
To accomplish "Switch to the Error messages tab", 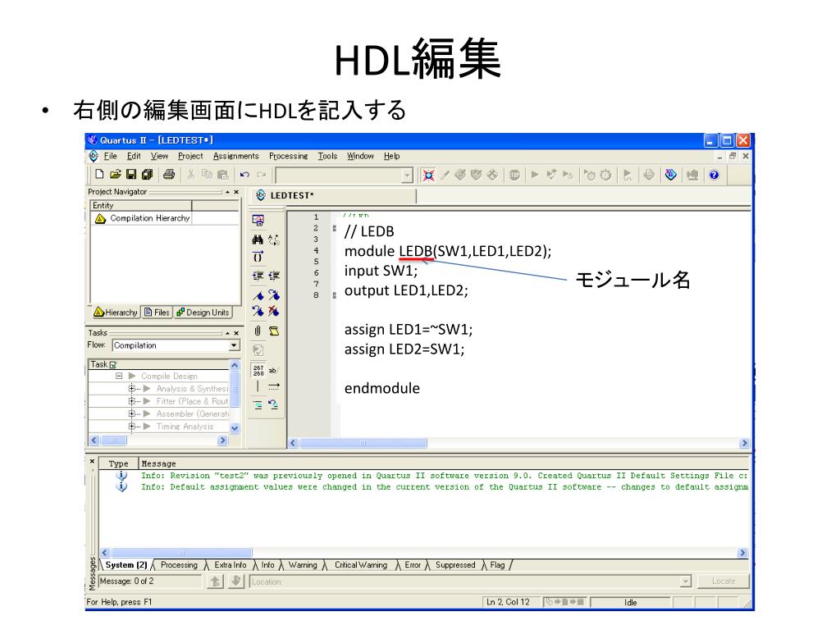I will (x=413, y=565).
